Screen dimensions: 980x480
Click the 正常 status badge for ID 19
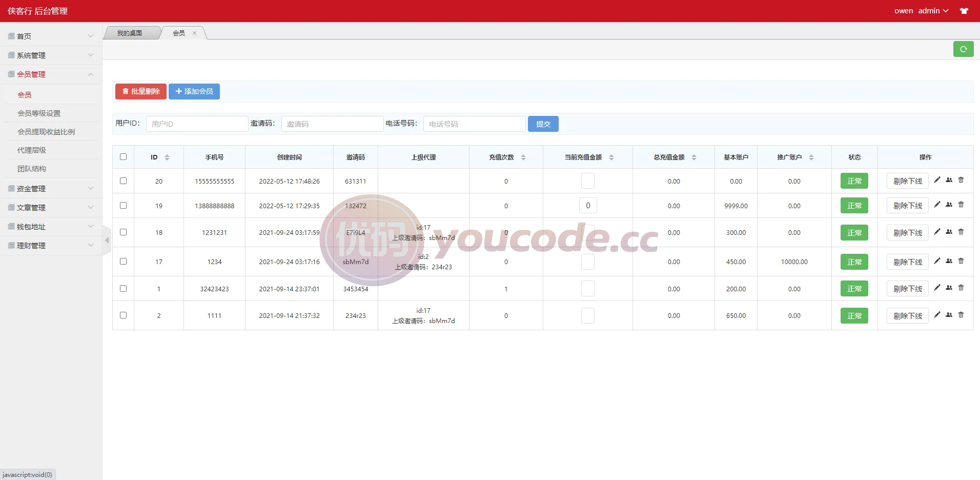click(x=854, y=206)
